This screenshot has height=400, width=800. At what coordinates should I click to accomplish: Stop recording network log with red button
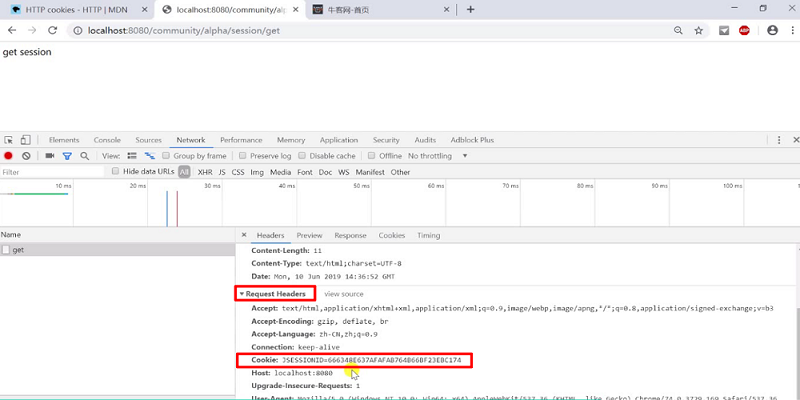8,156
